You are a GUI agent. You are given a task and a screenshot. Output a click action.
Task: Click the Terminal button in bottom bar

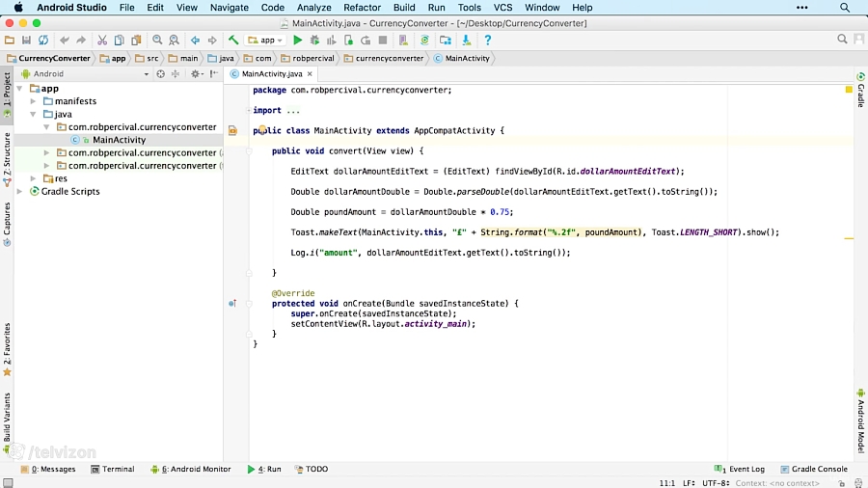(112, 470)
